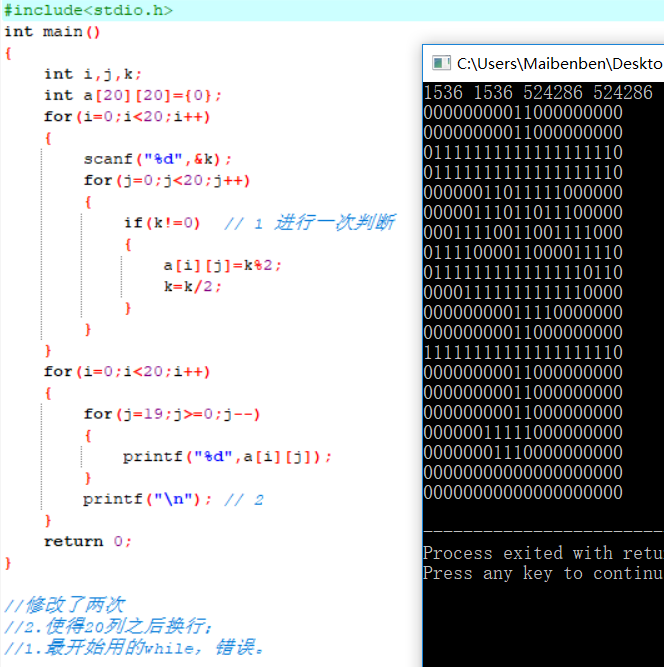Click the a[i][j]=k%2; assignment line
664x667 pixels.
tap(222, 265)
